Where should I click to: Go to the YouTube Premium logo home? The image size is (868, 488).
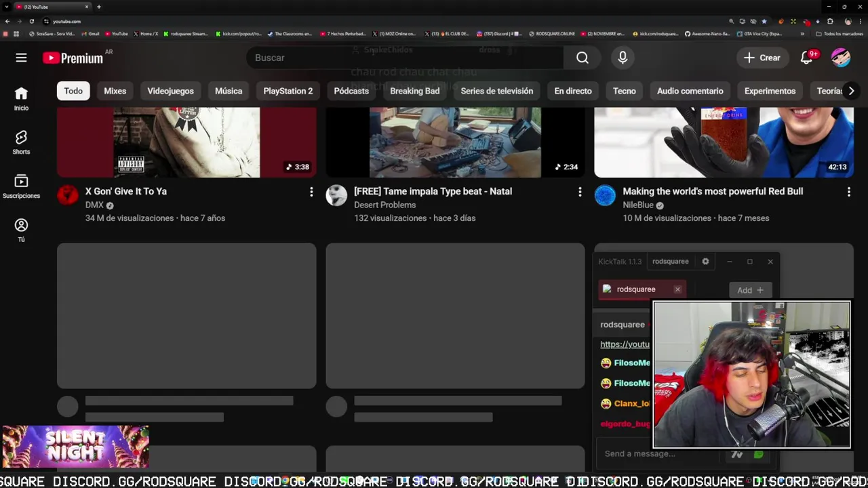[x=73, y=58]
